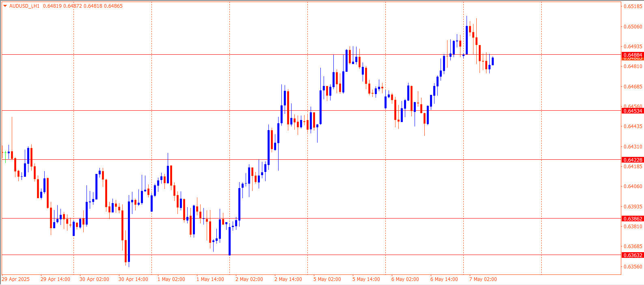Select the horizontal red line at 0.63632 level
644x285 pixels.
tap(311, 255)
